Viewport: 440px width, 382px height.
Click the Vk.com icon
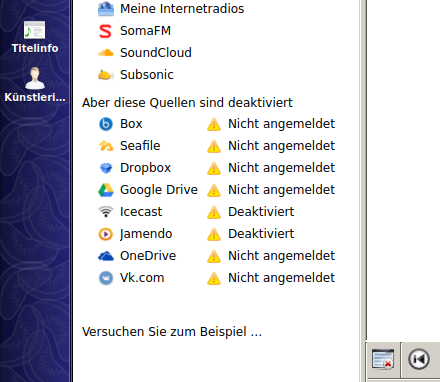[x=106, y=278]
